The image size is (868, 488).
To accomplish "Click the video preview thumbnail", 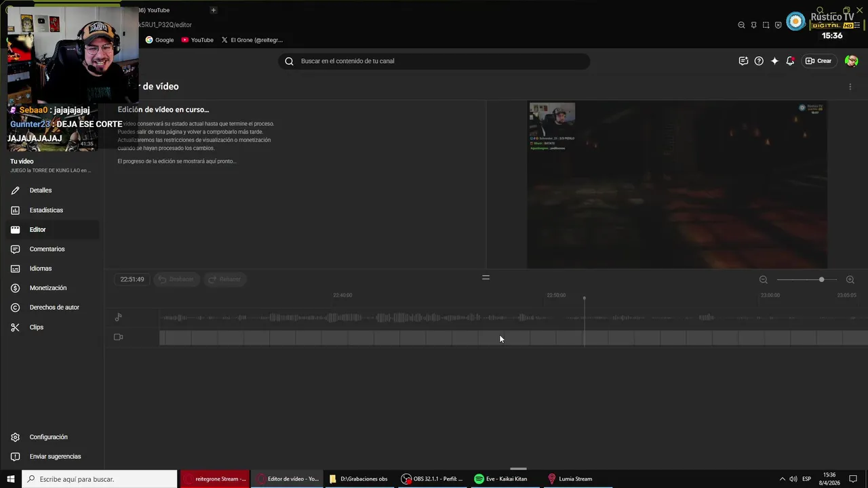I will [x=677, y=185].
